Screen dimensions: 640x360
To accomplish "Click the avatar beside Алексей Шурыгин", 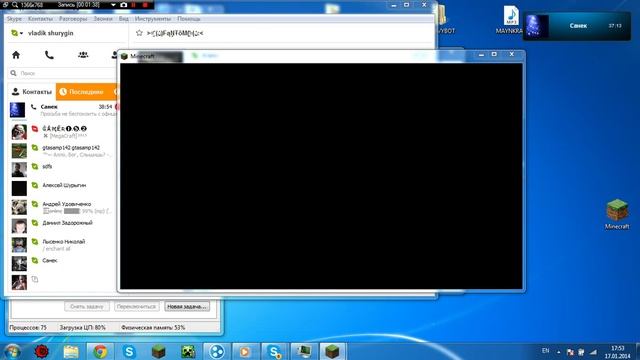I will click(x=19, y=188).
